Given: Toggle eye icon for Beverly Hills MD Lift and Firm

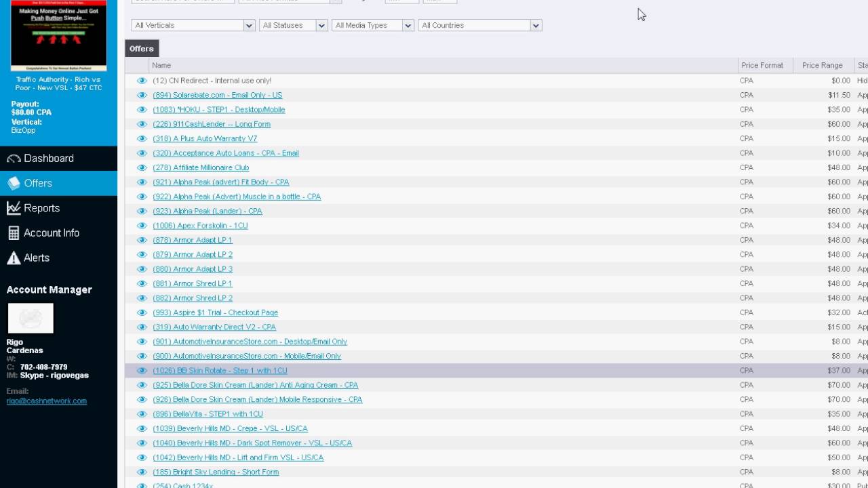Looking at the screenshot, I should pyautogui.click(x=142, y=457).
